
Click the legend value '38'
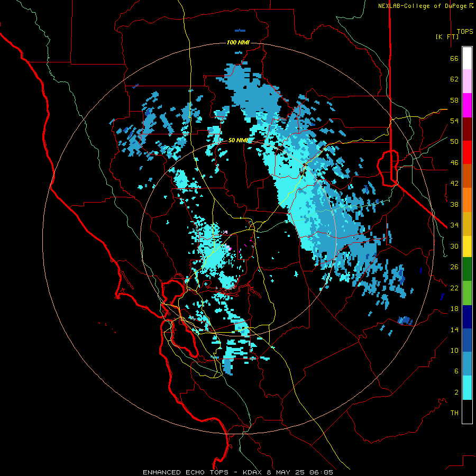[x=454, y=204]
